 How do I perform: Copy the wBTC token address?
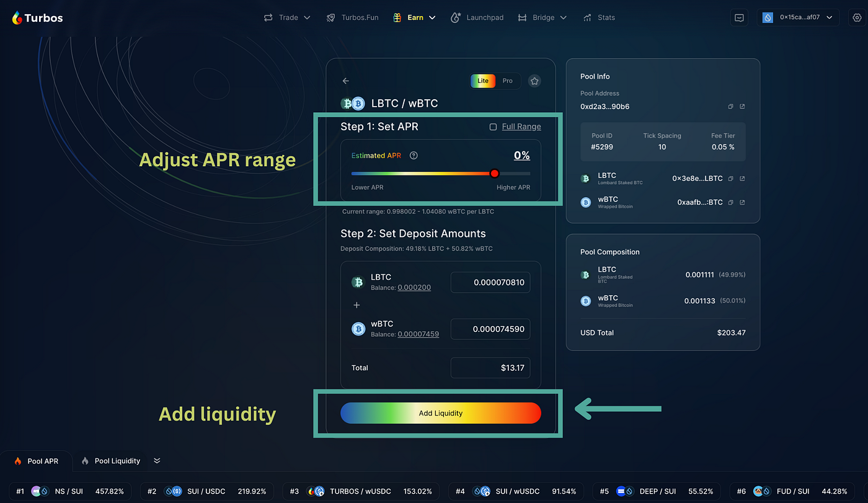pyautogui.click(x=730, y=202)
